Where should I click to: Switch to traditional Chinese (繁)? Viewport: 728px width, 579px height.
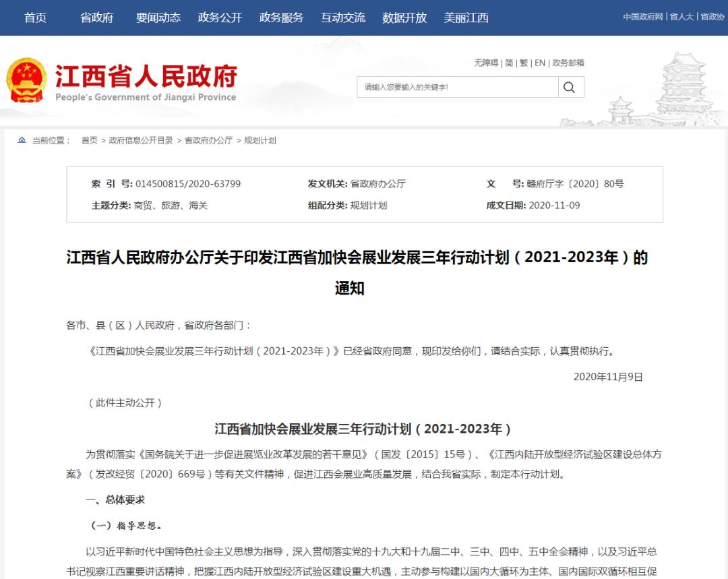point(524,63)
